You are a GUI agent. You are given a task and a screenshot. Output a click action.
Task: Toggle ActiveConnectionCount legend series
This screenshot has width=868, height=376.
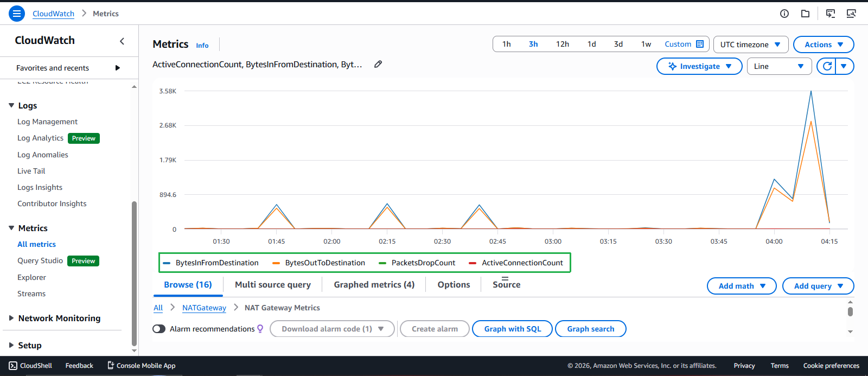pos(516,263)
